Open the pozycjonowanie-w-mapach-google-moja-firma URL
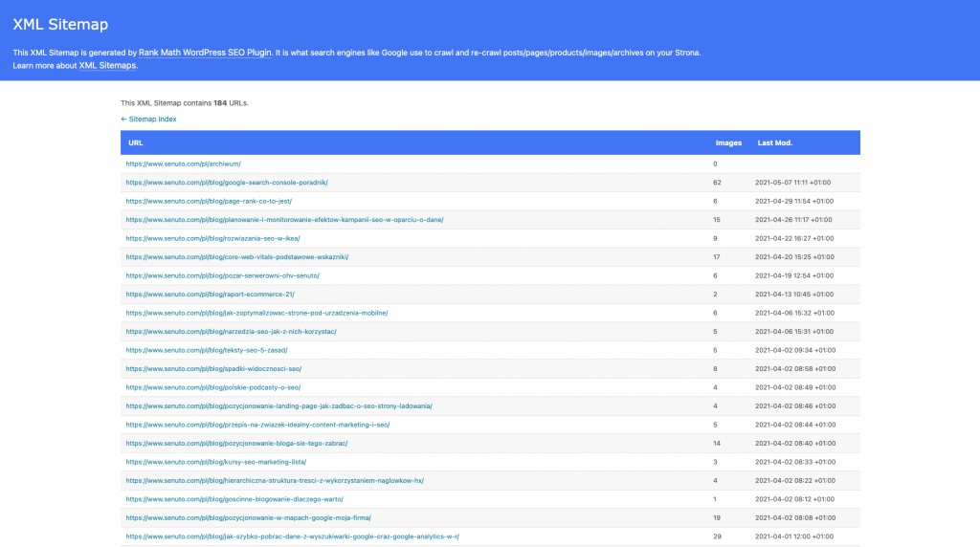Screen dimensions: 980x547 (x=248, y=518)
